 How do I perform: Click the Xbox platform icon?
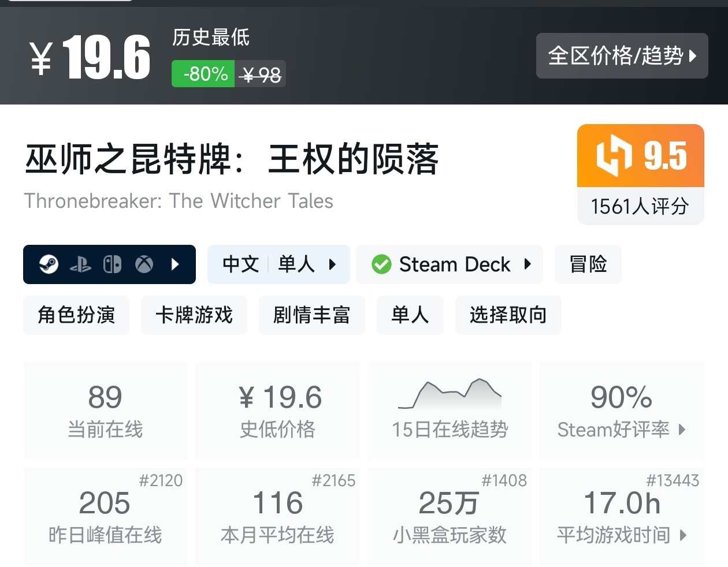point(144,264)
